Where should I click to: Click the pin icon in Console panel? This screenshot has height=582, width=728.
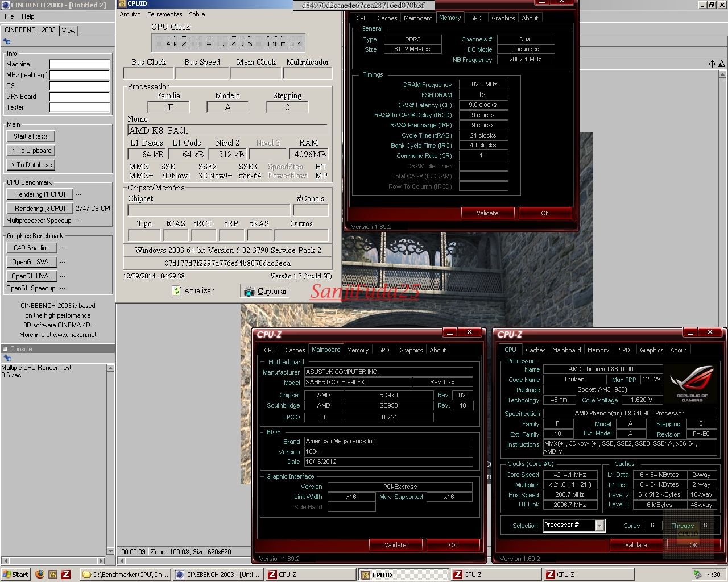[7, 358]
